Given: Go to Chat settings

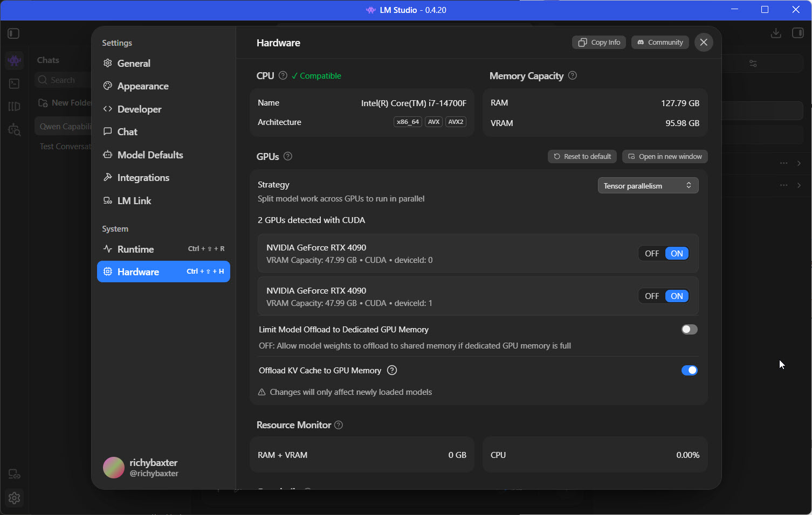Looking at the screenshot, I should click(x=163, y=132).
